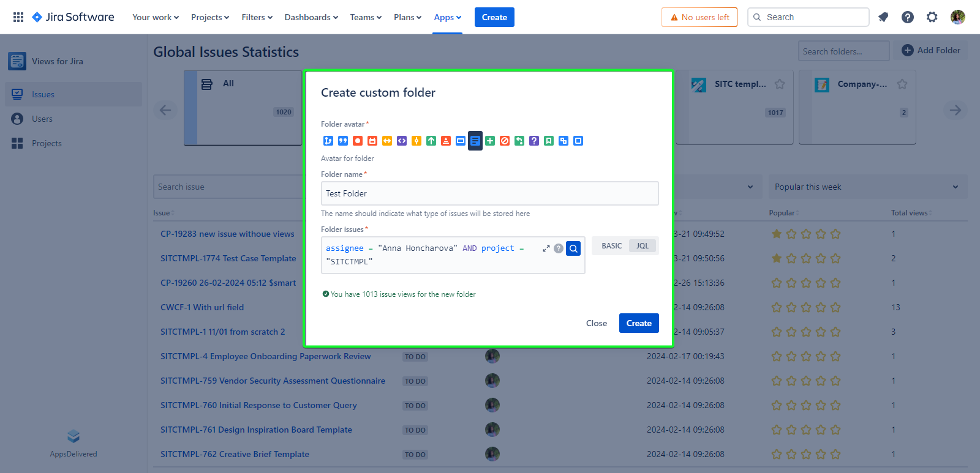Click the JQL search magnifier button

[573, 248]
